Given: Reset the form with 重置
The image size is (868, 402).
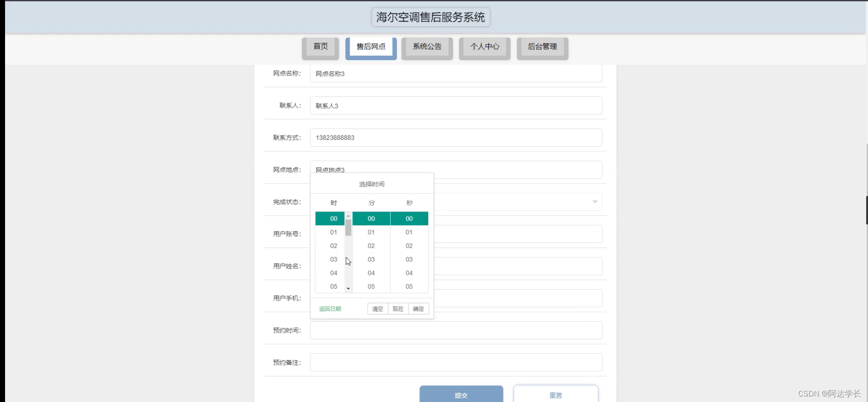Looking at the screenshot, I should tap(556, 394).
